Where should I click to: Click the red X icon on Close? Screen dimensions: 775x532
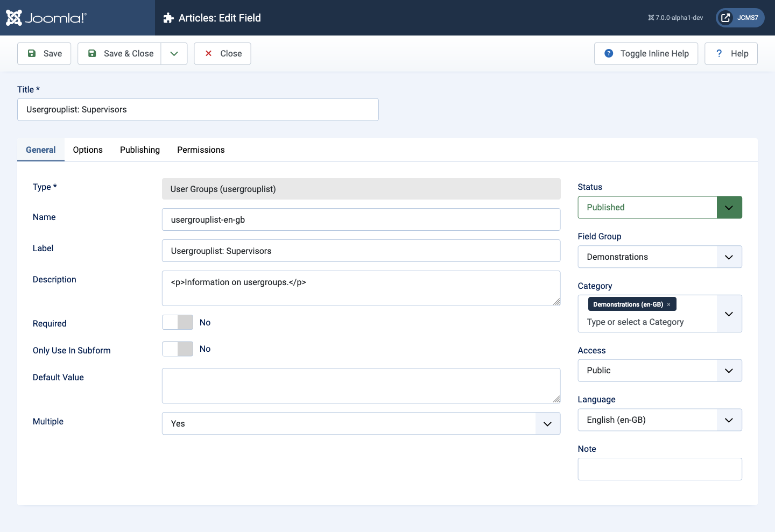click(208, 53)
